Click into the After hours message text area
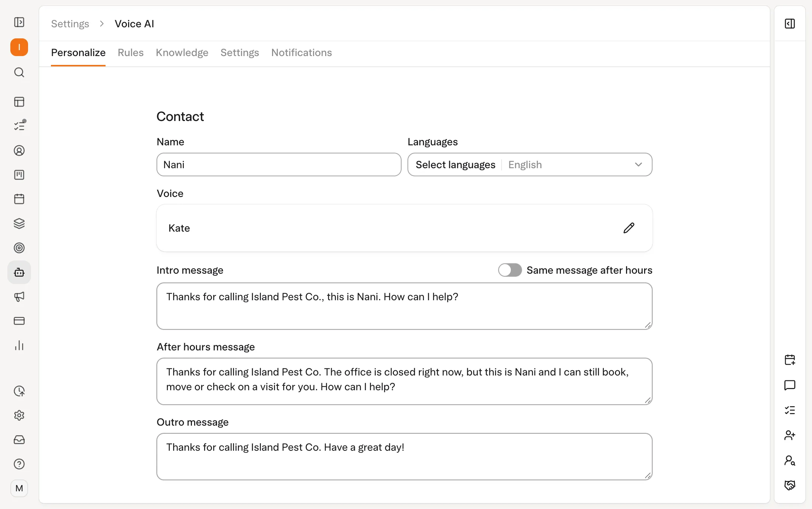812x509 pixels. point(405,381)
